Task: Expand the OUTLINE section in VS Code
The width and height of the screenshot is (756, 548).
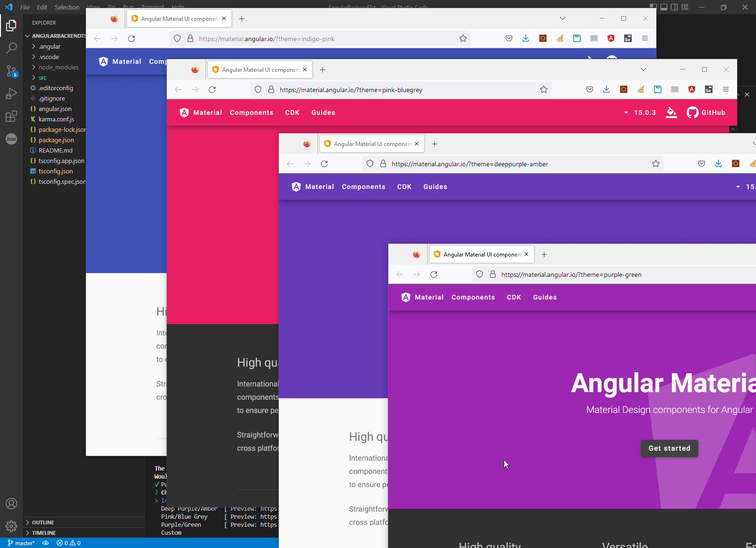Action: pos(43,522)
